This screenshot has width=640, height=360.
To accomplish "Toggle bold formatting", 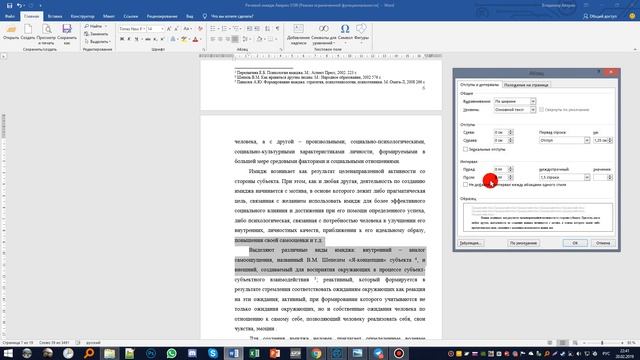I will click(x=122, y=39).
